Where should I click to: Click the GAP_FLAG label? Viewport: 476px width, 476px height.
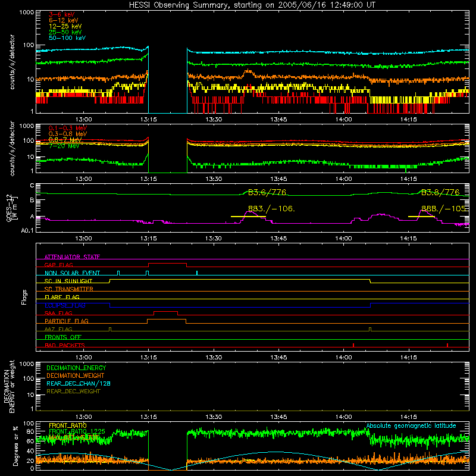(x=58, y=265)
